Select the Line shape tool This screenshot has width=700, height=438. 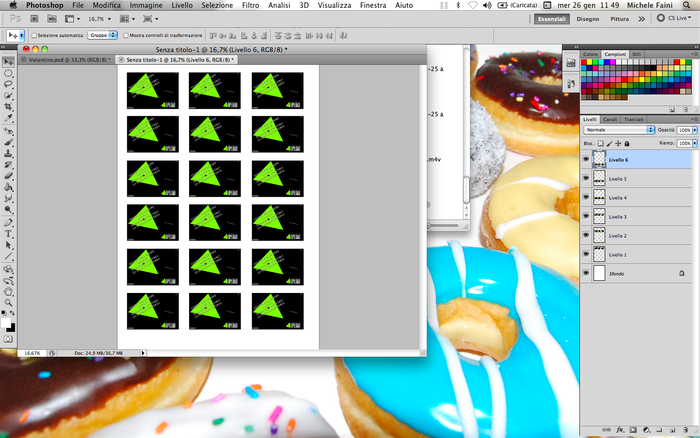tap(8, 256)
